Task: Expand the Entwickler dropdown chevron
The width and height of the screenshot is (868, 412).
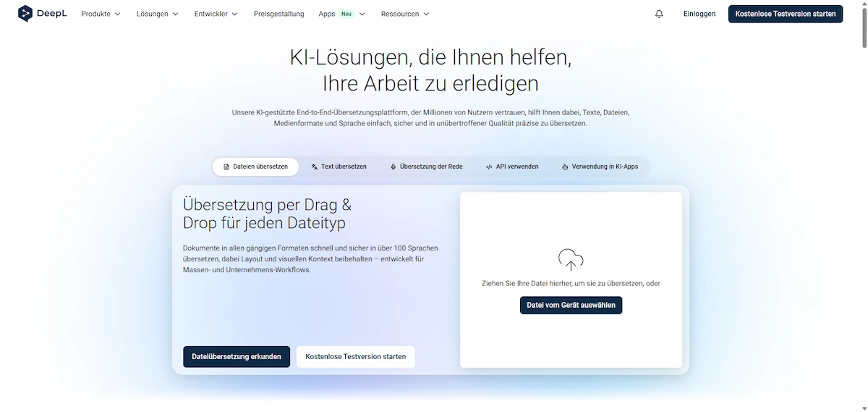Action: (x=234, y=14)
